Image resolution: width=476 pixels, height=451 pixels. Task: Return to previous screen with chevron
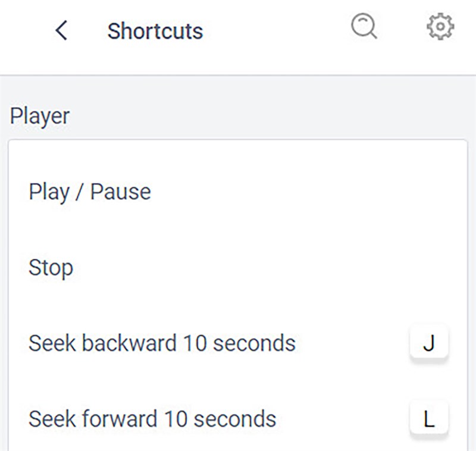coord(61,30)
